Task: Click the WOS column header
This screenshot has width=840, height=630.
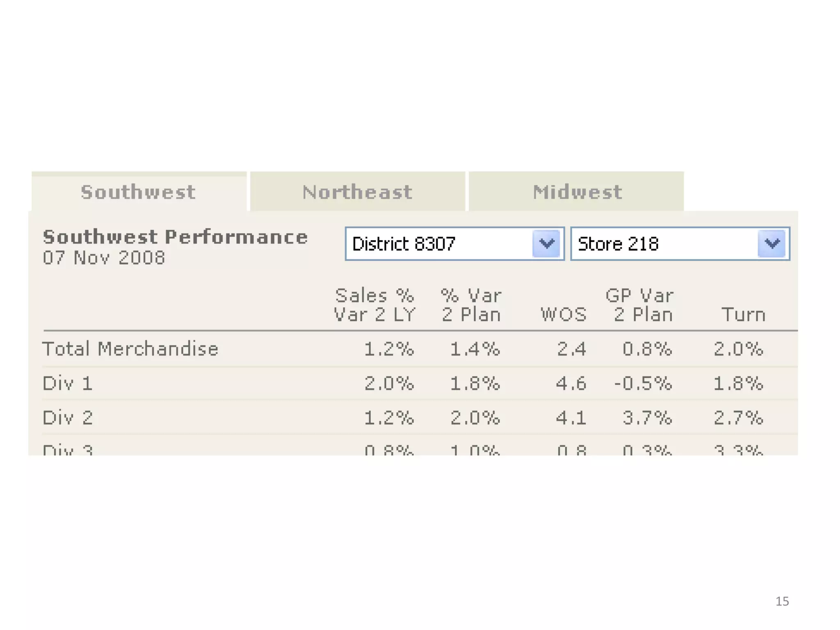Action: pyautogui.click(x=564, y=315)
